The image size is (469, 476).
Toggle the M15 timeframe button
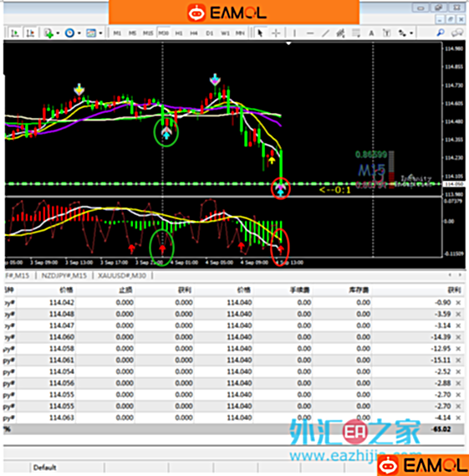point(148,33)
